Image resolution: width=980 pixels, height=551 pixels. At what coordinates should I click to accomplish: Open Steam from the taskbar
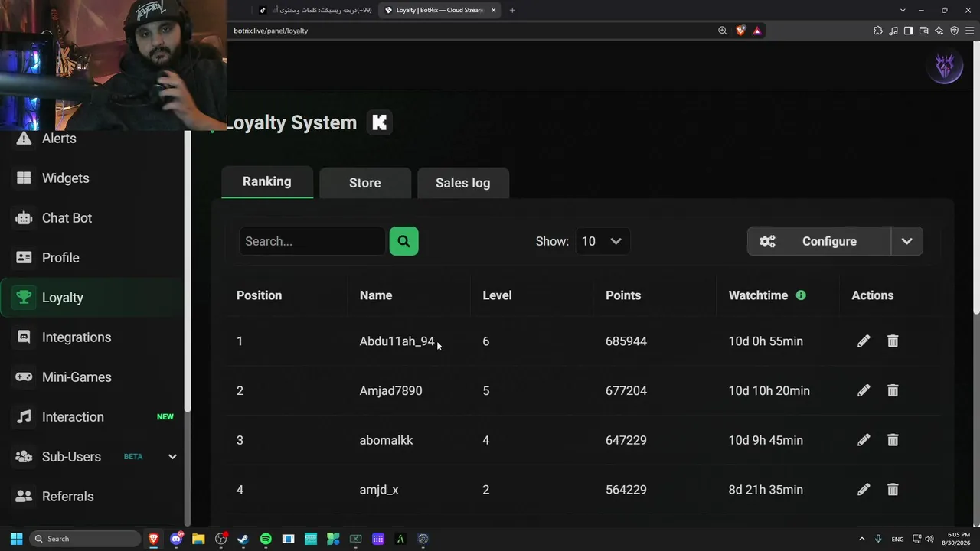click(243, 539)
